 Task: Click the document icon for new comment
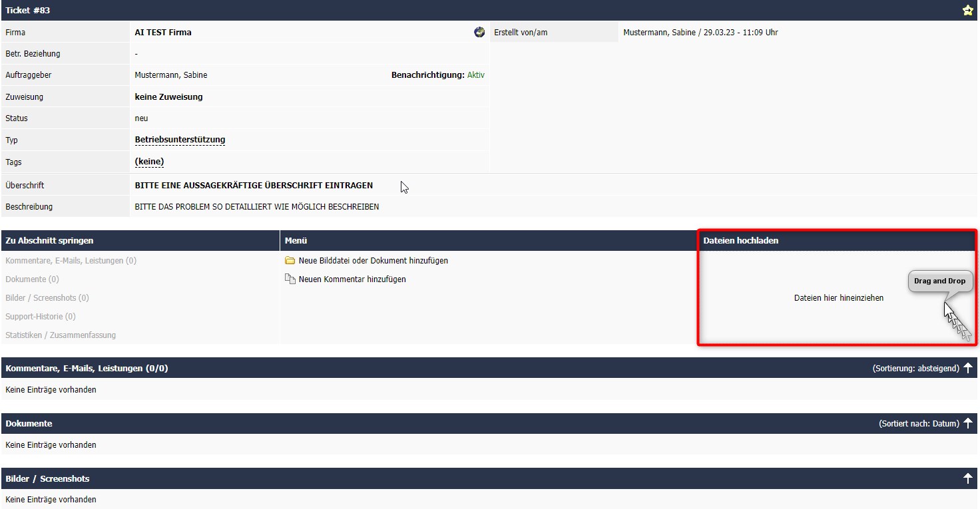290,279
